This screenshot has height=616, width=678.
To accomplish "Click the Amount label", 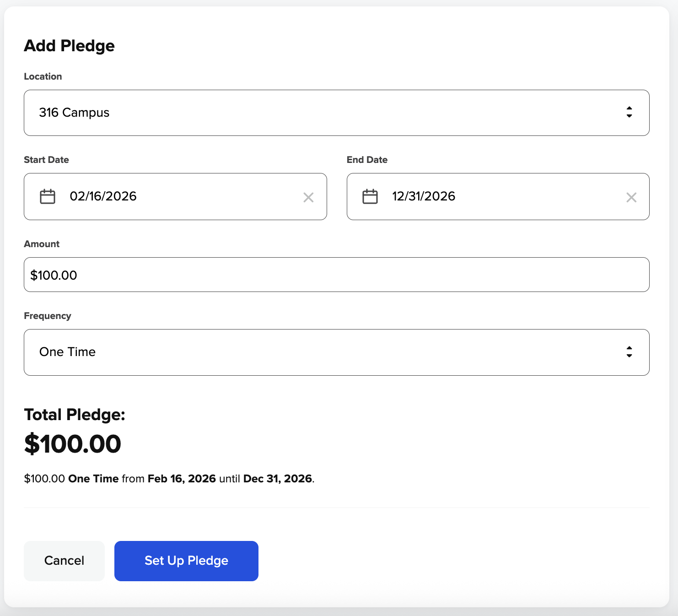I will (x=42, y=244).
